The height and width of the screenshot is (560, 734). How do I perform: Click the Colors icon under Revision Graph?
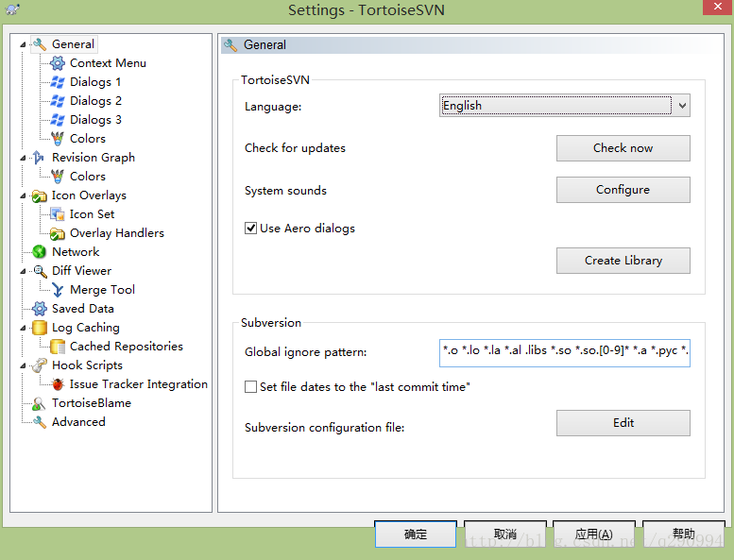click(58, 177)
